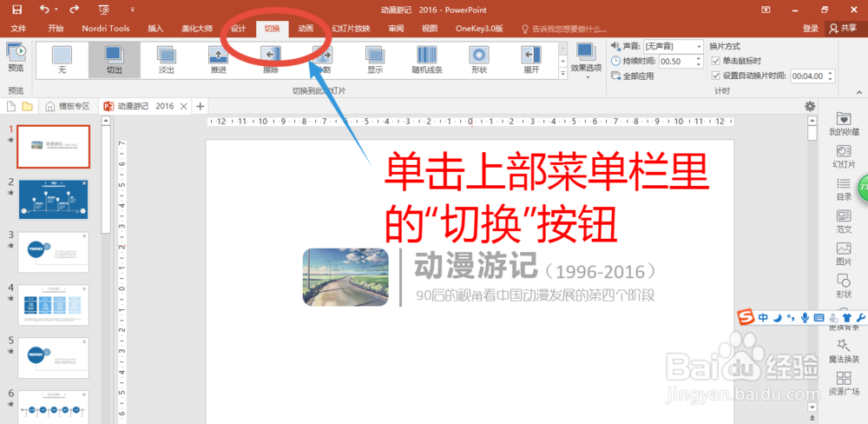Open the 视图 tab

[x=430, y=29]
